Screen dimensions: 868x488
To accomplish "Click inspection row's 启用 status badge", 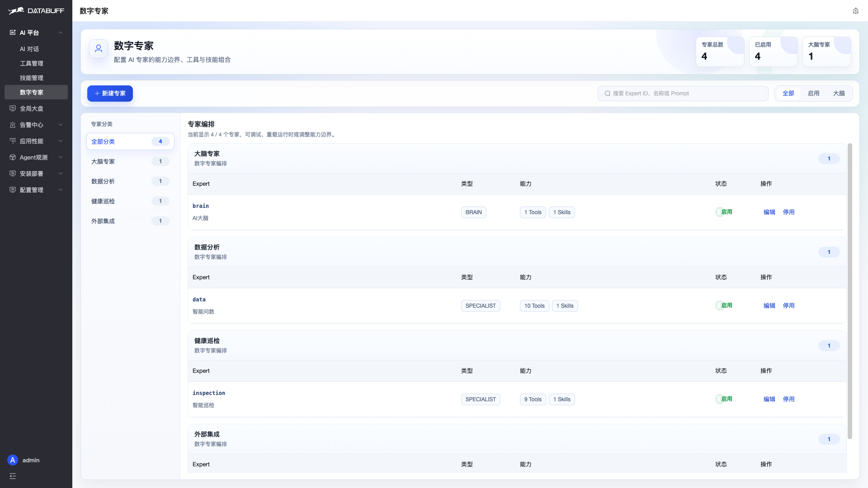I will coord(725,399).
